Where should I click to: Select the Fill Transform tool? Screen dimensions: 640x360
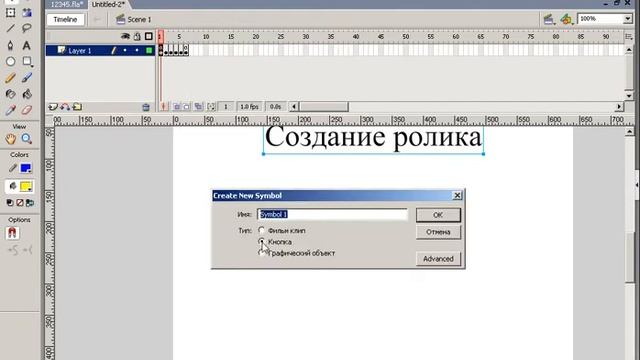pyautogui.click(x=27, y=12)
